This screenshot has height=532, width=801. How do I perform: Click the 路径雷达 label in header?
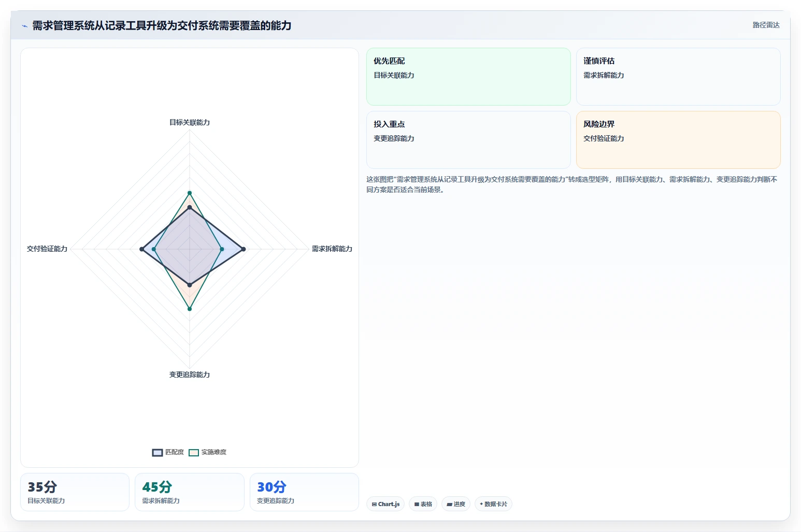[x=766, y=25]
